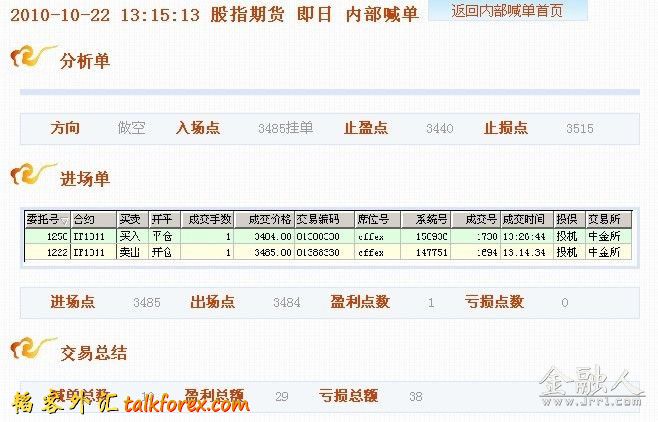Select the 开平 column header

coord(165,219)
